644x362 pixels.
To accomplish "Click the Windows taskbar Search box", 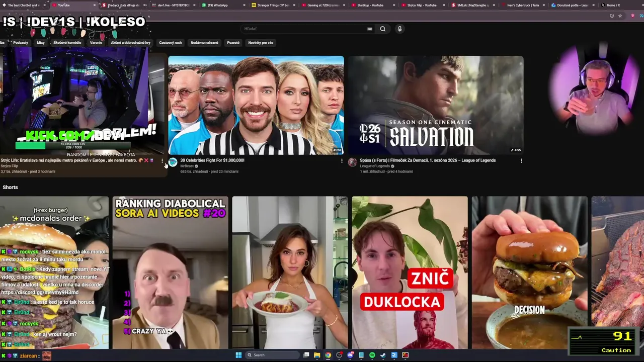I will (x=272, y=355).
